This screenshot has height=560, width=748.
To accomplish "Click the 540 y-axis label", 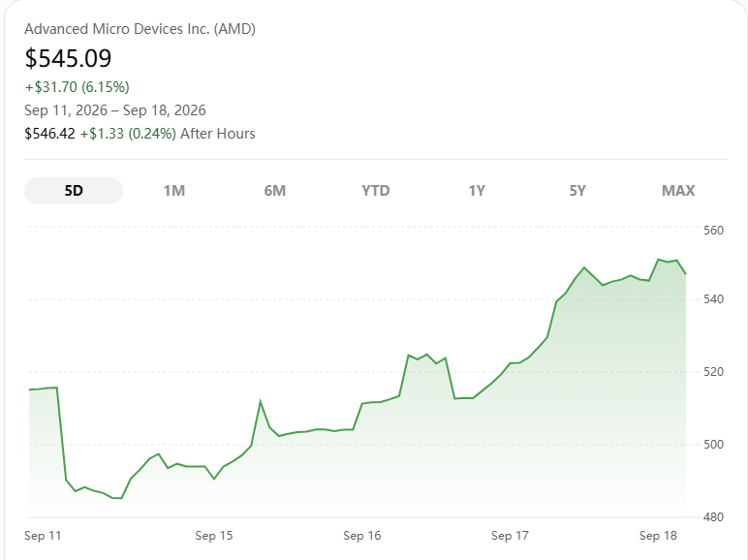I will [714, 299].
